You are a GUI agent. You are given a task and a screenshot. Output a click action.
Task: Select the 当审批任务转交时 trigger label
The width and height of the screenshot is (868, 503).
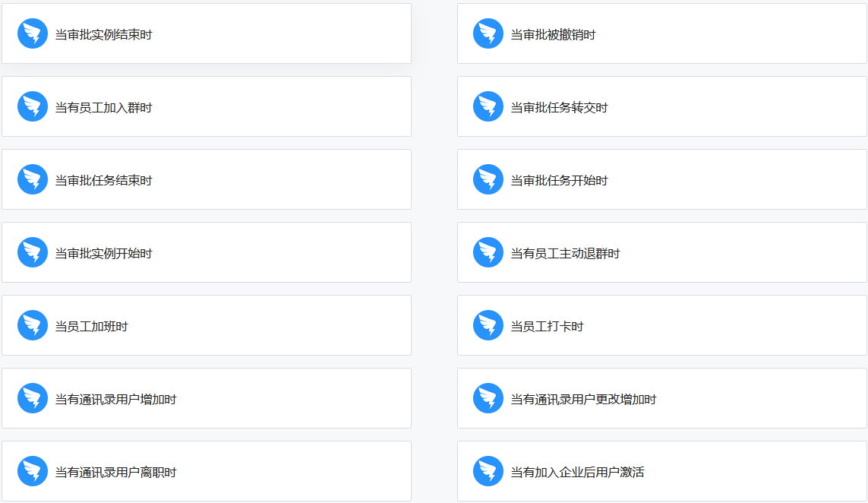(x=559, y=108)
